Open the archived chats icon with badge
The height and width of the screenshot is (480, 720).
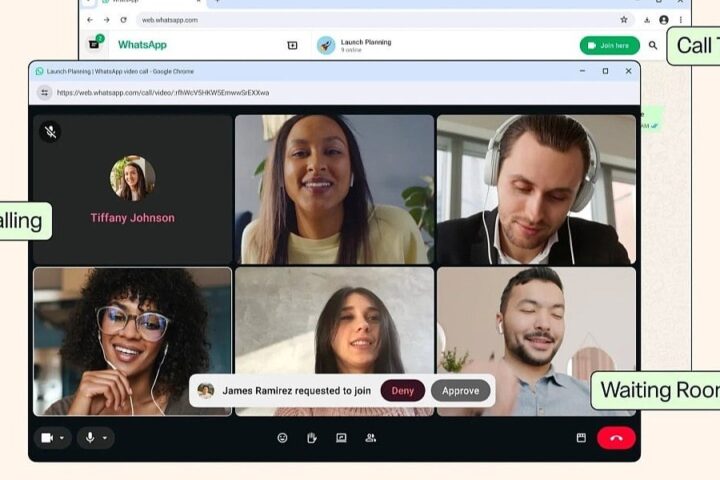pyautogui.click(x=95, y=44)
